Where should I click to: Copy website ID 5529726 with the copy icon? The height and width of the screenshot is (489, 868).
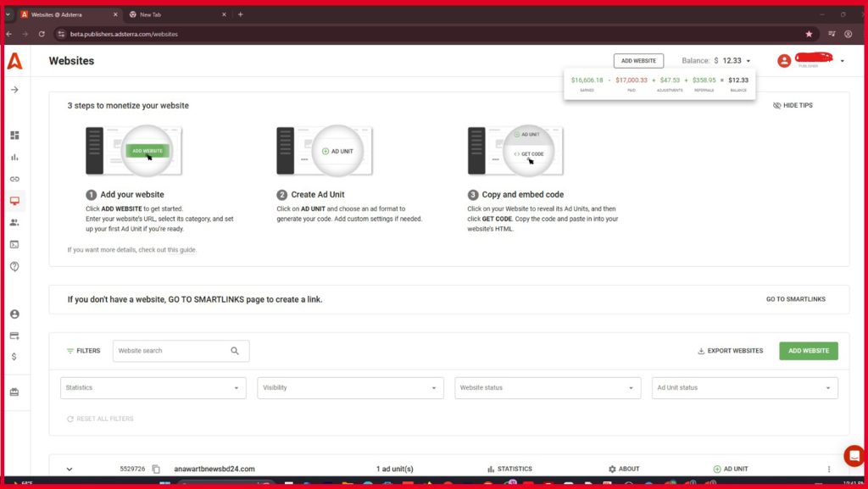pos(156,469)
